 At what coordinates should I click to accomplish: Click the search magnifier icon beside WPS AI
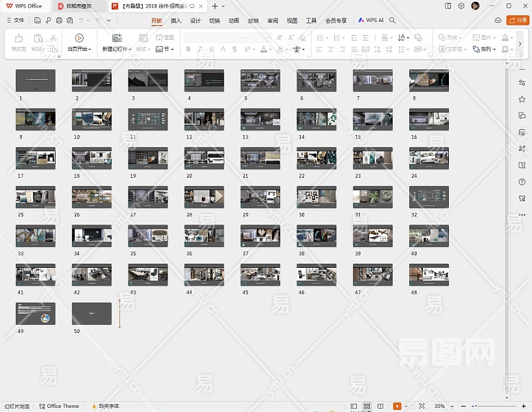coord(393,21)
